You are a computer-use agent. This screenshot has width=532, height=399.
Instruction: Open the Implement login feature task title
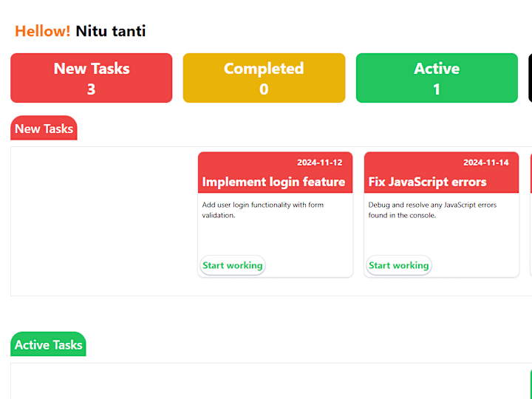pyautogui.click(x=273, y=182)
